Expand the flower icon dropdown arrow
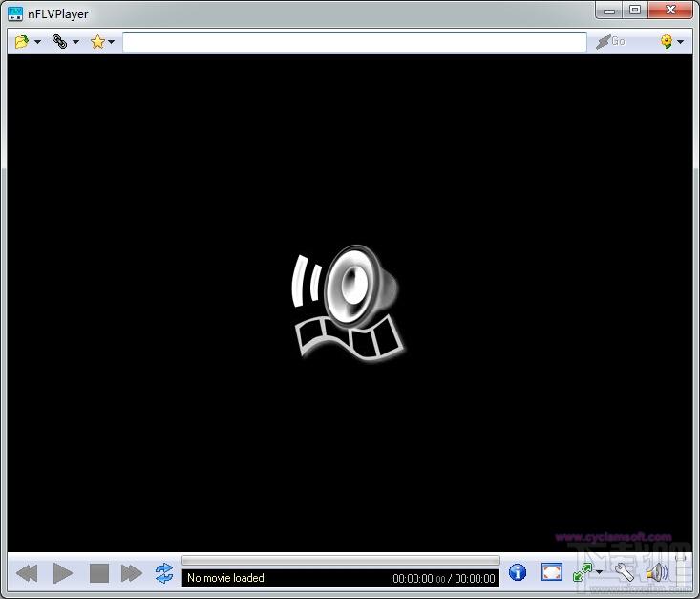 coord(680,42)
